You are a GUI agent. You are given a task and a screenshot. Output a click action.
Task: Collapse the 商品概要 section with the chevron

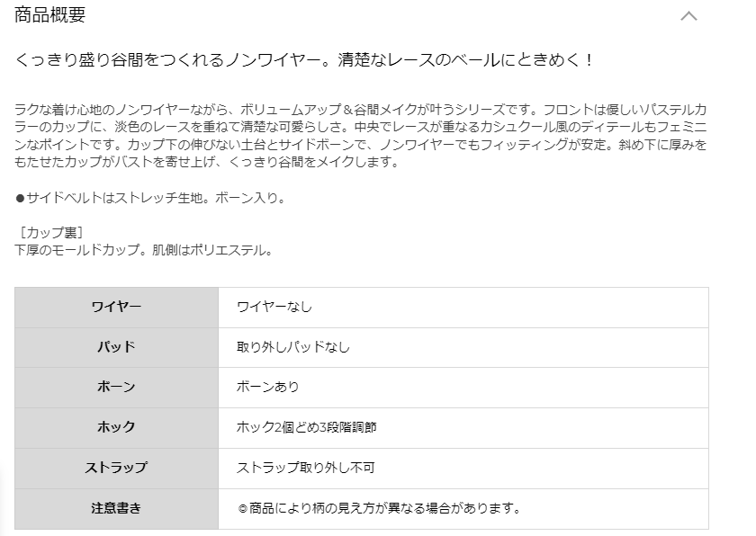coord(688,16)
